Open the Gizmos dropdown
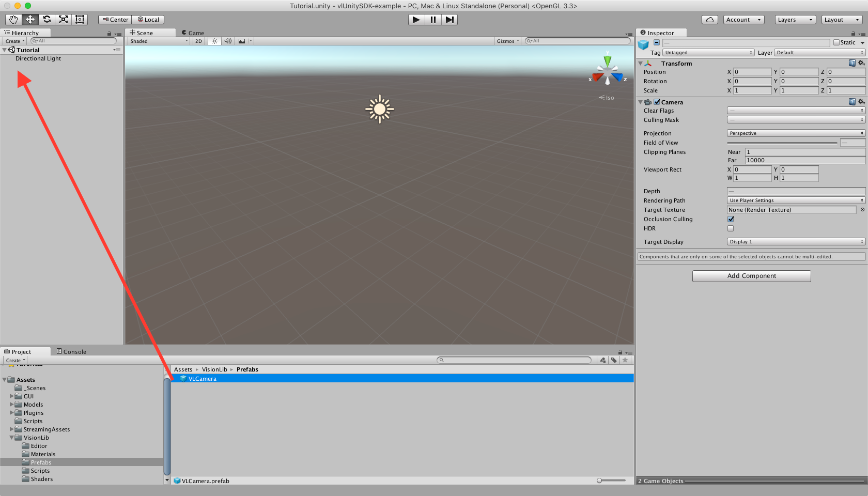 tap(508, 41)
